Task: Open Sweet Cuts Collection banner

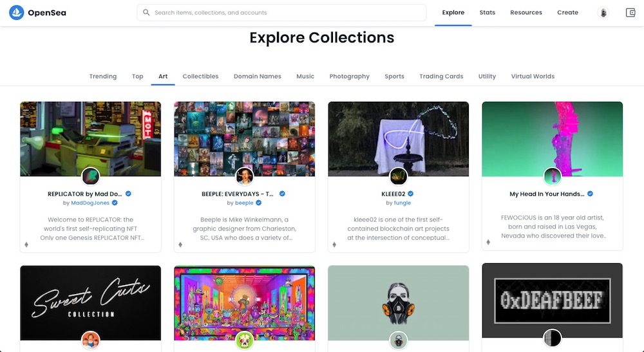Action: (90, 302)
